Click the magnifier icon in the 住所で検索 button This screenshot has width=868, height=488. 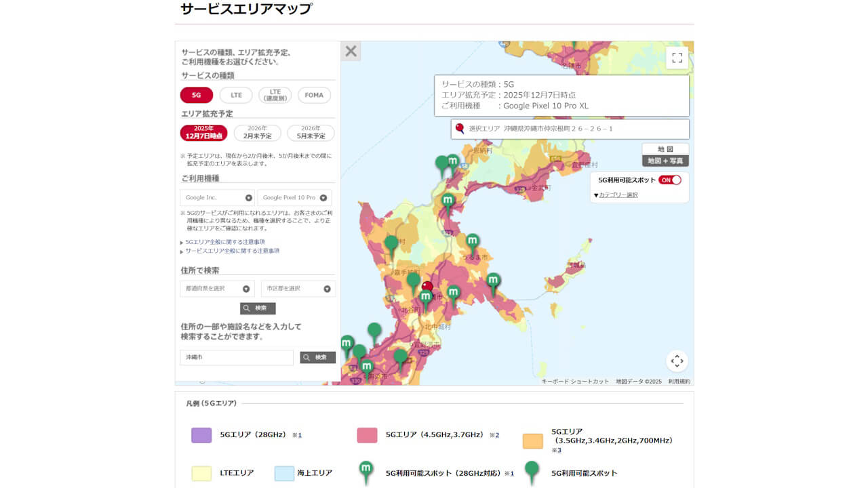click(247, 308)
